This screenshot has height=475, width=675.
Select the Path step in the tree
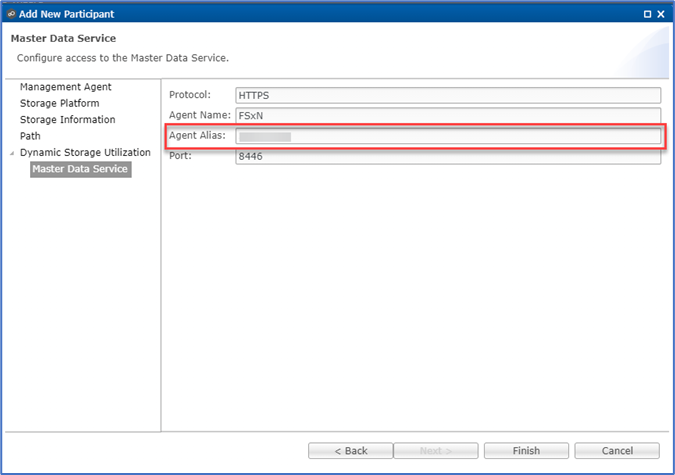(x=30, y=136)
